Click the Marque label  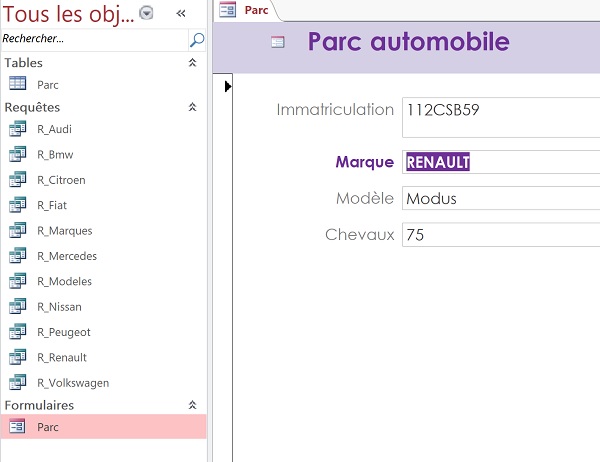(x=365, y=162)
